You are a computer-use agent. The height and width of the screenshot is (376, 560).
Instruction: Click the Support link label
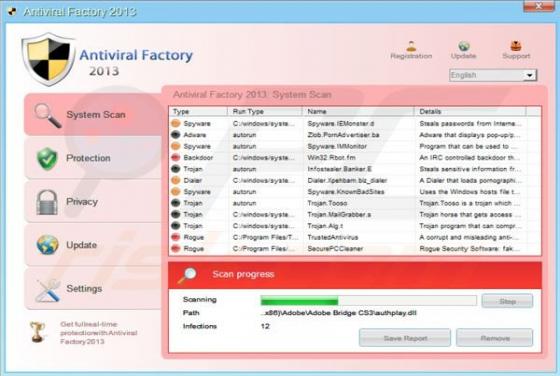point(516,56)
